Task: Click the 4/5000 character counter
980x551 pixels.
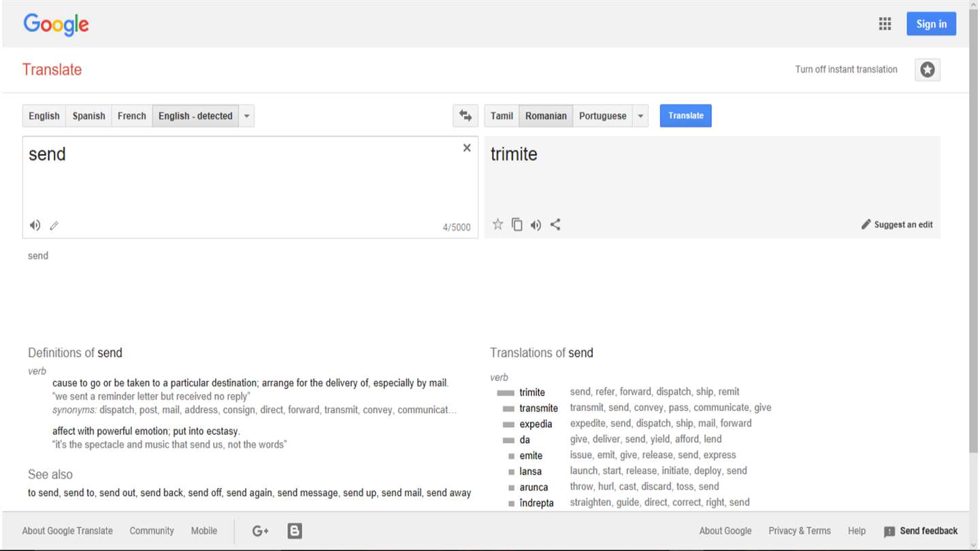Action: tap(457, 227)
